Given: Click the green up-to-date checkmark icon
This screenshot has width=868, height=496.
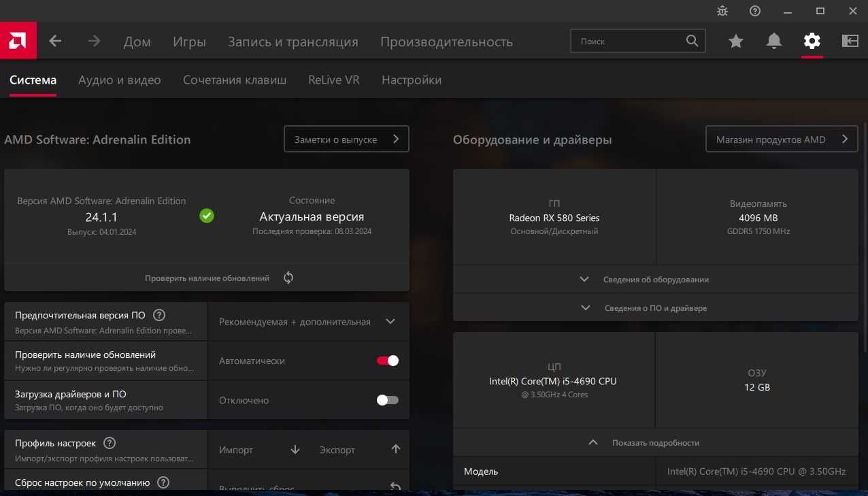Looking at the screenshot, I should pos(207,216).
